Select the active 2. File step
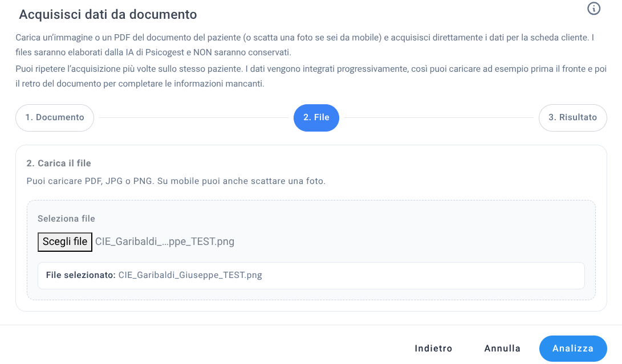This screenshot has width=622, height=364. pyautogui.click(x=316, y=118)
